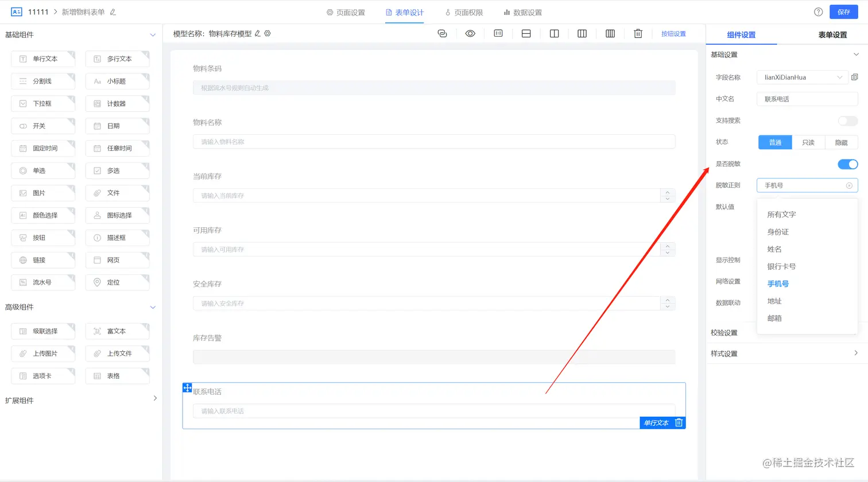Select the 表格 component
The image size is (868, 482).
118,376
